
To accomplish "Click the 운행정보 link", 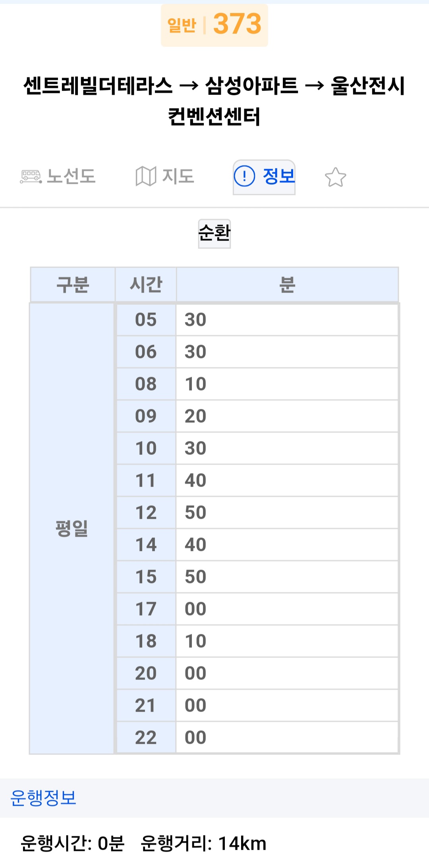I will pos(43,798).
